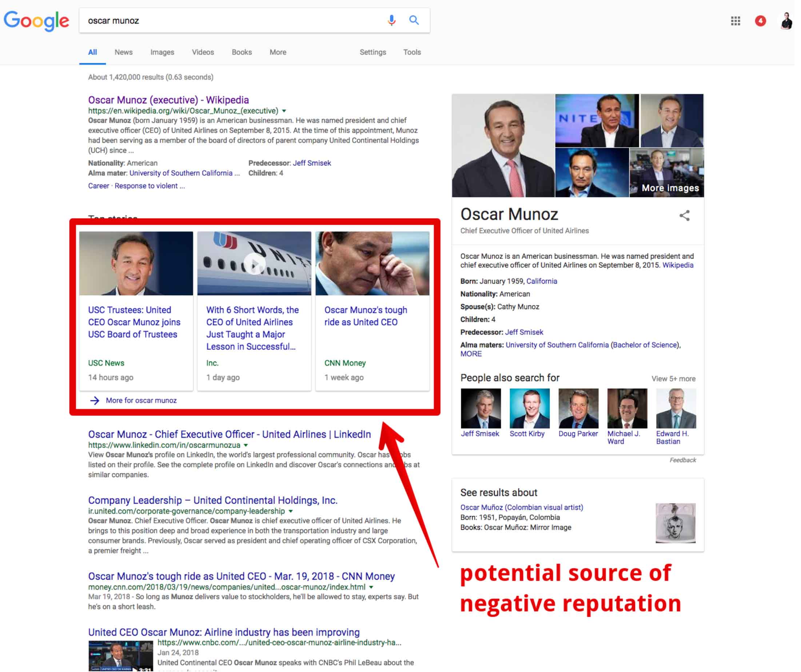Click the blue magnifier search icon
Viewport: 801px width, 672px height.
(x=414, y=20)
